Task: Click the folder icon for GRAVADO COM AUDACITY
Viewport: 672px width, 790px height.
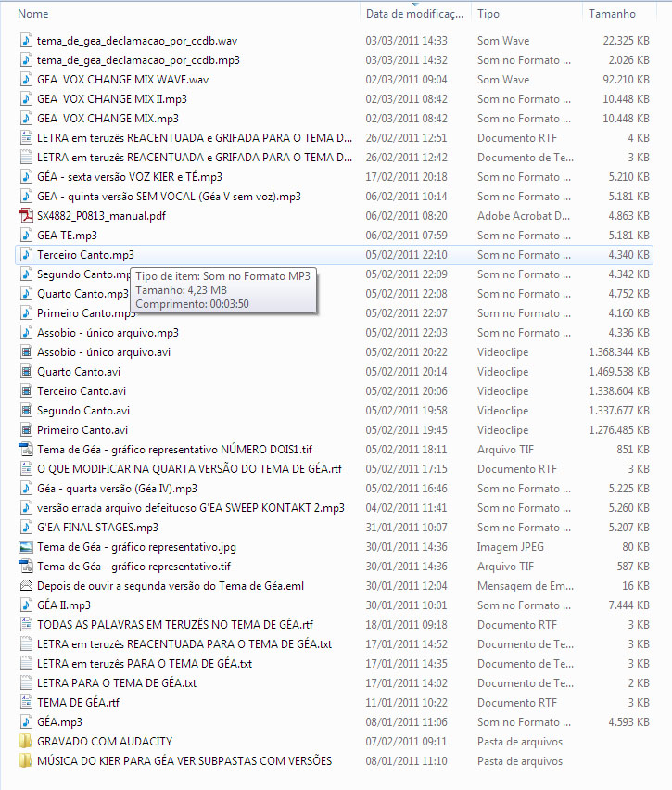Action: 26,742
